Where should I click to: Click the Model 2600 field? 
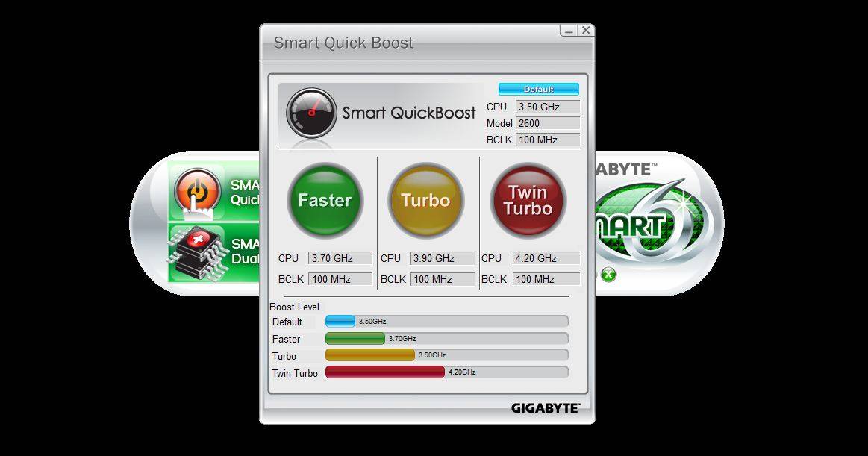point(547,123)
